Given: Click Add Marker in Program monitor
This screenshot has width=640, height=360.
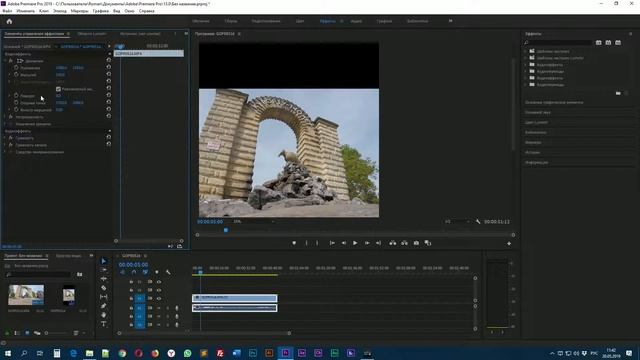Looking at the screenshot, I should coord(294,243).
